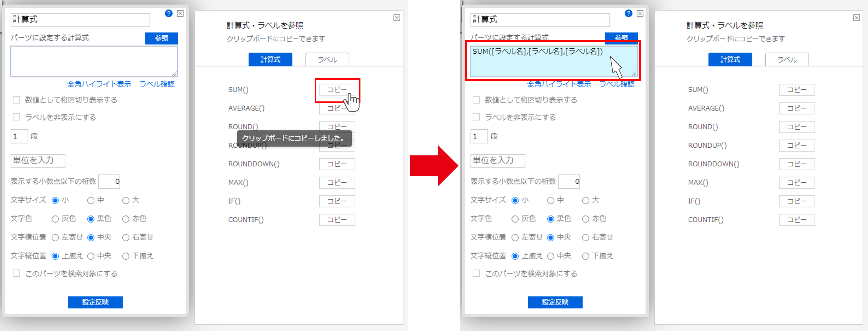This screenshot has height=331, width=868.
Task: Select 文字縦位置 中央 in right dialog
Action: point(551,256)
